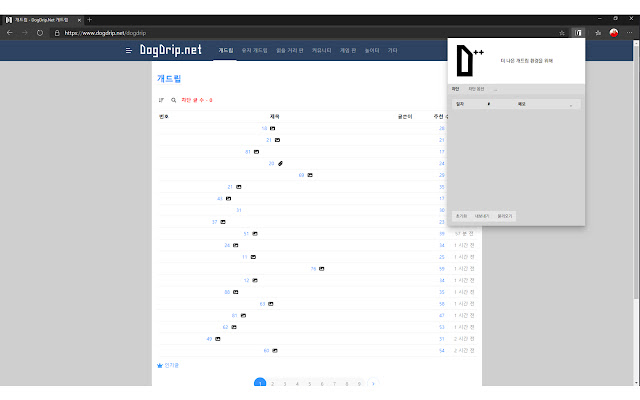Click the lock icon in the address bar
The image size is (640, 400).
(57, 33)
